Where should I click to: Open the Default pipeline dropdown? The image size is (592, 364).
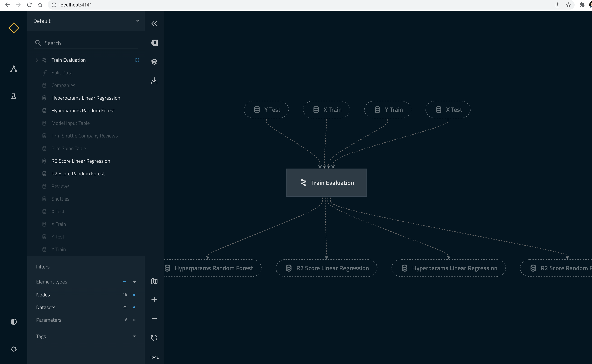click(x=86, y=21)
